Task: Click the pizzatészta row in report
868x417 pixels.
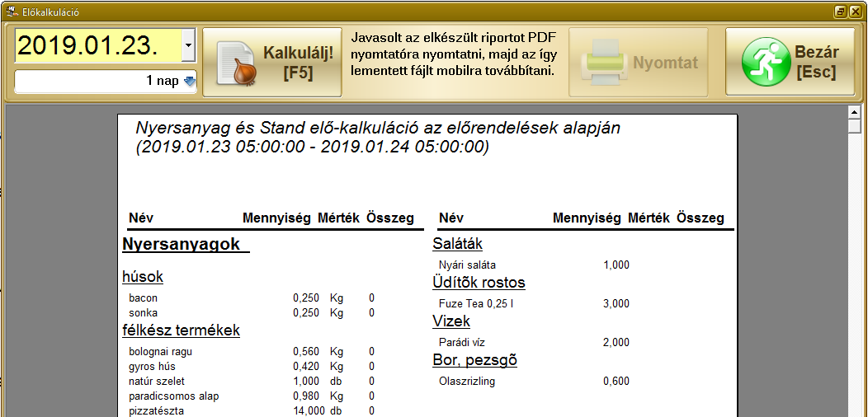Action: (157, 410)
